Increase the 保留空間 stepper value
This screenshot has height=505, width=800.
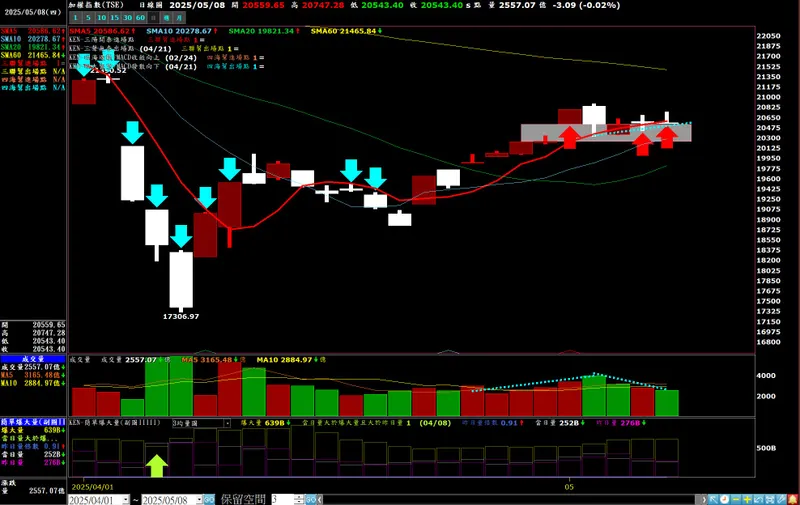299,497
